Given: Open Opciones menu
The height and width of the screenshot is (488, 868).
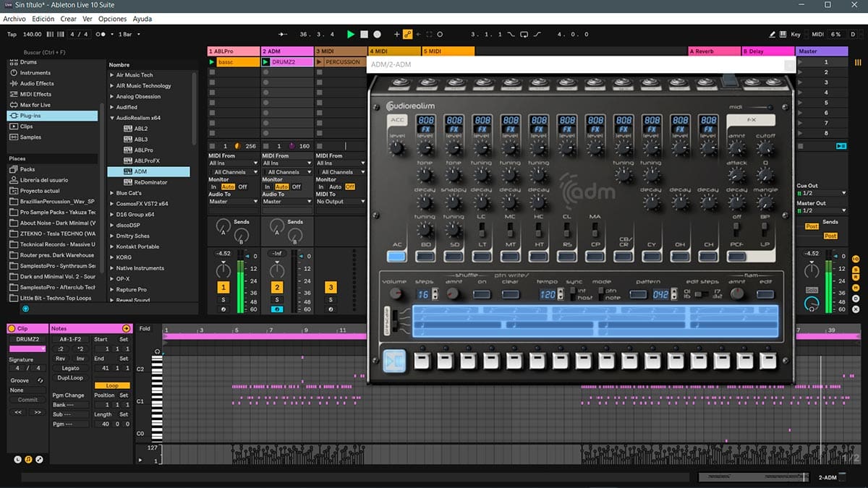Looking at the screenshot, I should [x=112, y=19].
